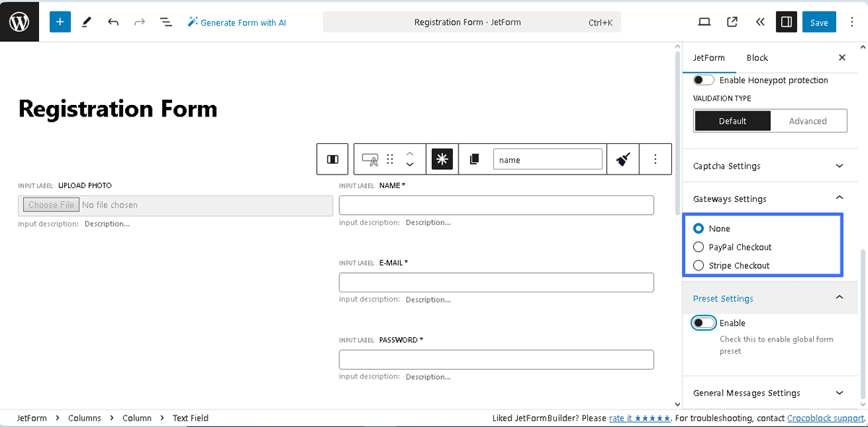The image size is (868, 427).
Task: Select Text Field in the breadcrumb
Action: (x=190, y=418)
